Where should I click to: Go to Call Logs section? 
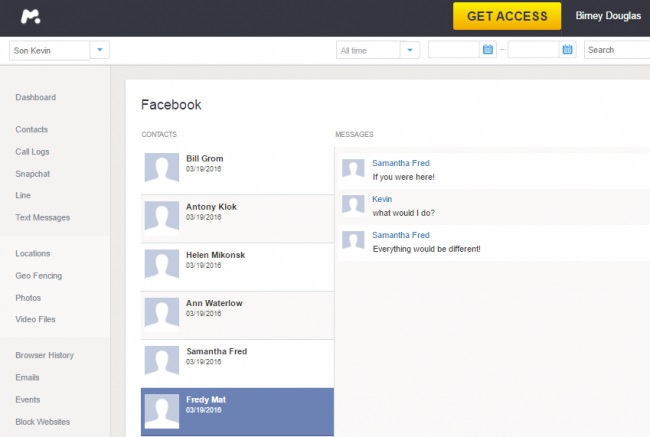pyautogui.click(x=32, y=152)
